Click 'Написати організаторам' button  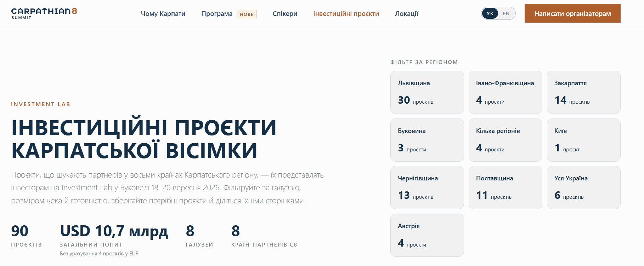pyautogui.click(x=572, y=13)
